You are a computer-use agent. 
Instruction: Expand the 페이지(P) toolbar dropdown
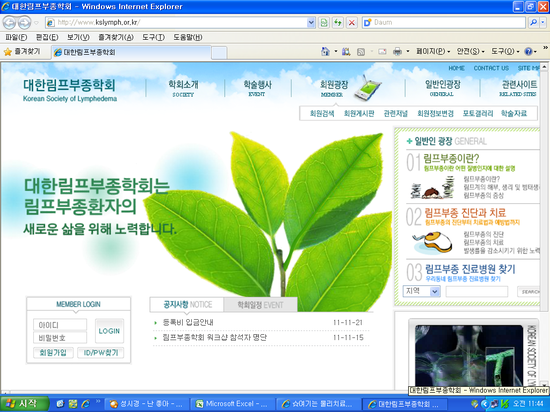click(433, 52)
